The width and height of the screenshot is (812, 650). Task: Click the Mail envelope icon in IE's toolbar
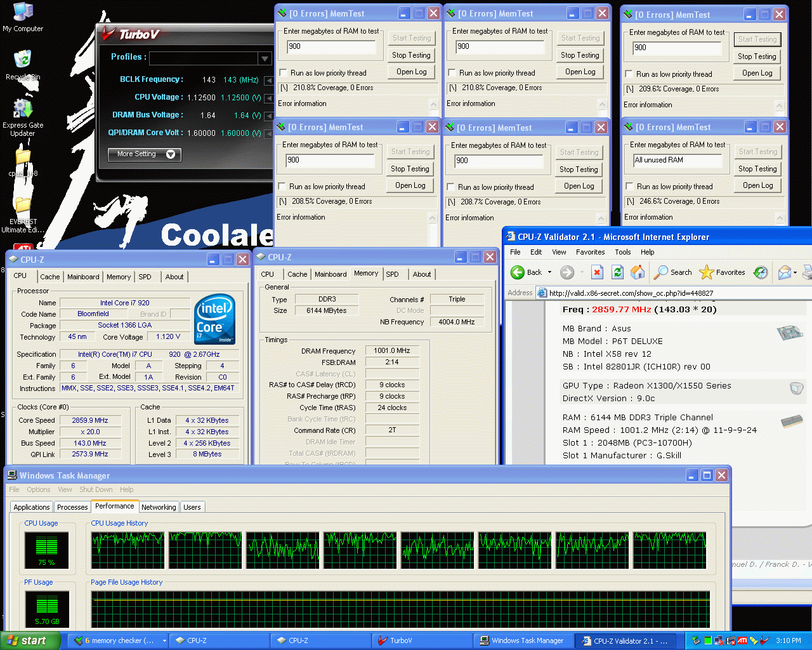pyautogui.click(x=785, y=272)
